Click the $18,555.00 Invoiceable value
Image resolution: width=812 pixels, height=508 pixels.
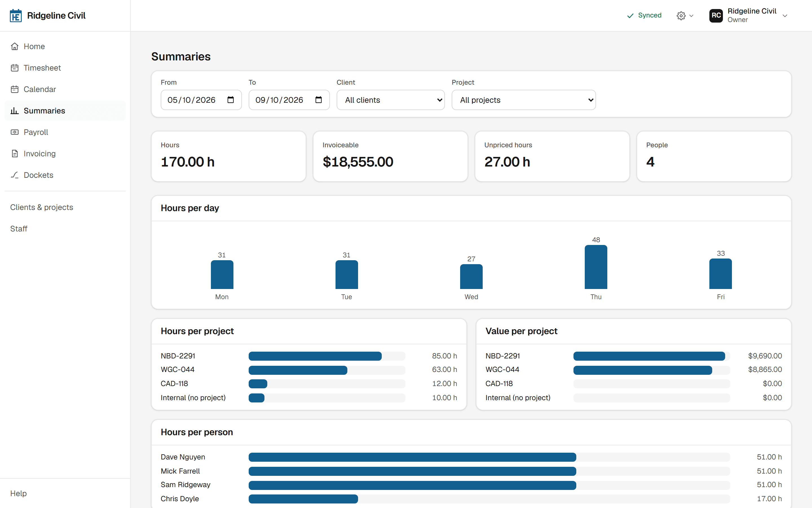[x=358, y=162]
